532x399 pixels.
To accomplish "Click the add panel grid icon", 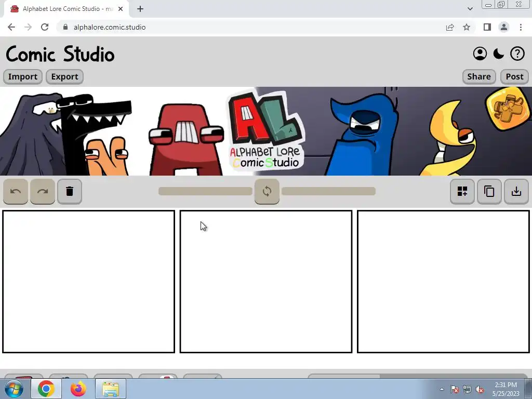I will [x=462, y=191].
